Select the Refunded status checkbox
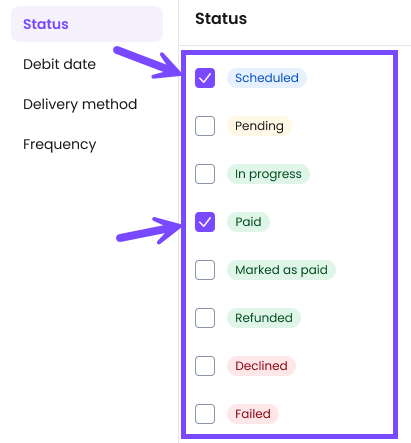The image size is (411, 443). (205, 318)
